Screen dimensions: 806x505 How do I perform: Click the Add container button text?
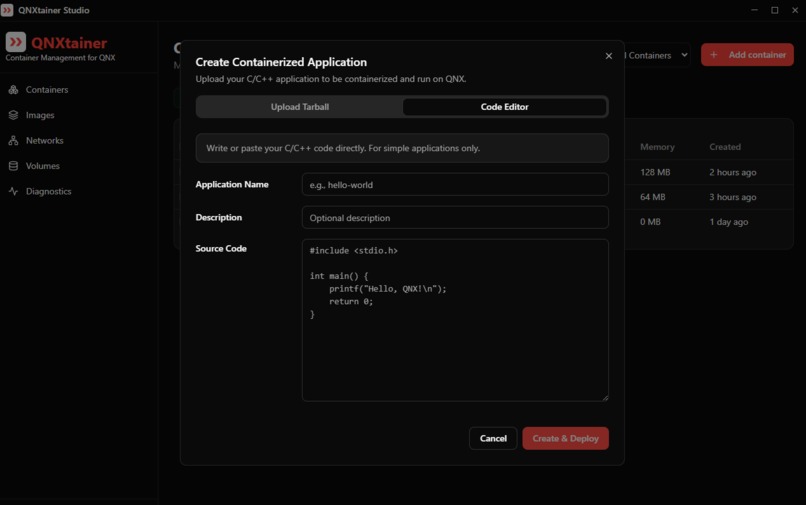click(x=757, y=55)
